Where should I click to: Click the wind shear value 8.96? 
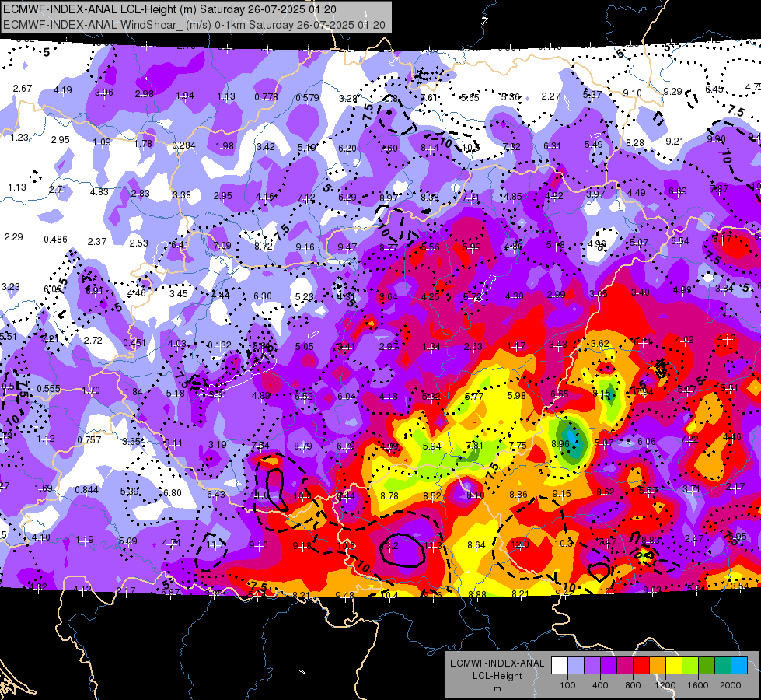560,443
